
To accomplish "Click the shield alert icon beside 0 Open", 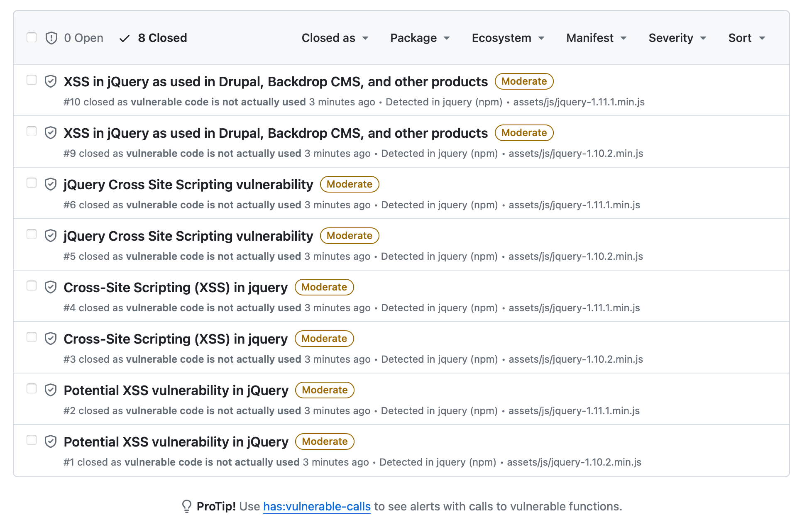I will point(51,38).
